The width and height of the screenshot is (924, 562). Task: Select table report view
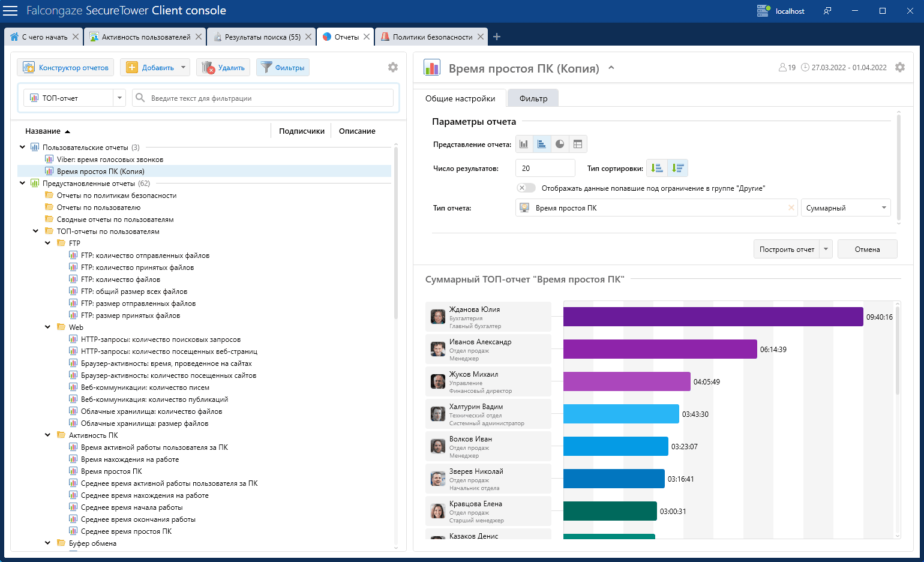point(578,144)
